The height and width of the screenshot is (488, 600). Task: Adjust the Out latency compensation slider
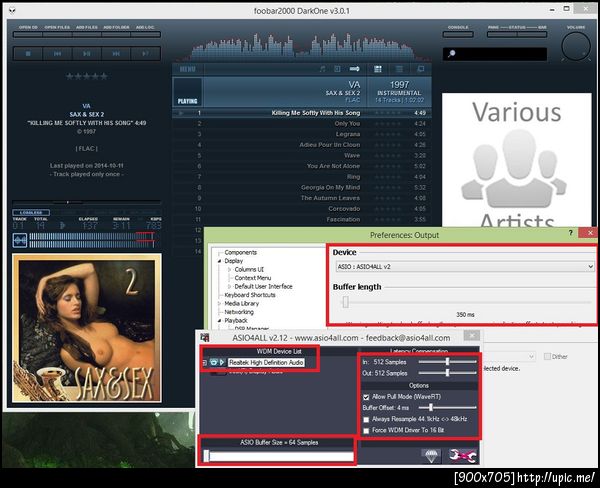tap(447, 373)
